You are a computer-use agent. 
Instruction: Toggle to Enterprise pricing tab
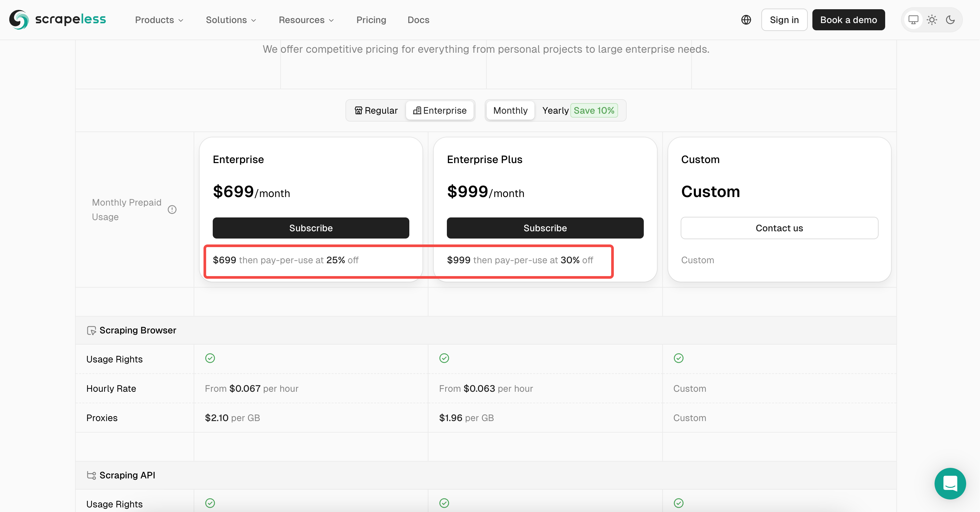click(441, 110)
